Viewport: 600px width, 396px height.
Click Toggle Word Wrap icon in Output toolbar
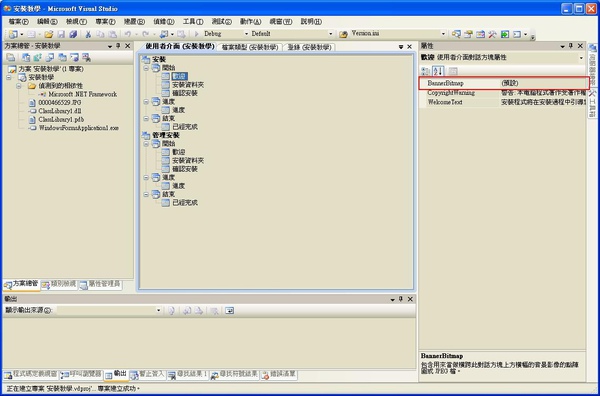tap(229, 311)
